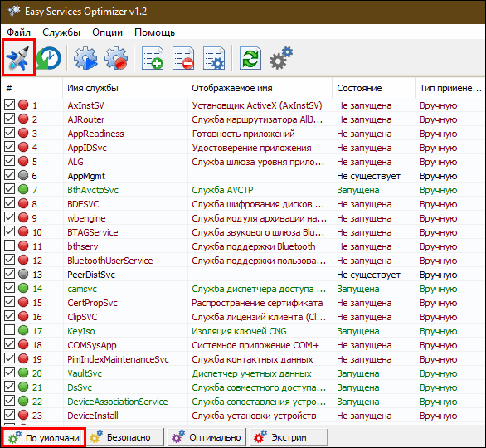
Task: Click the PimIndexMaintenanceSvc service name
Action: tap(118, 359)
